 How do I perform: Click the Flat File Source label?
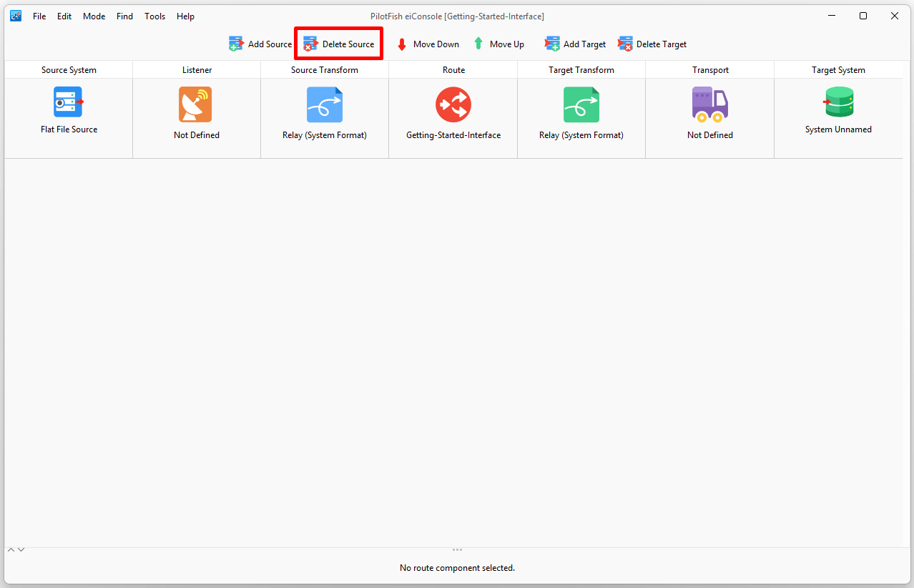pyautogui.click(x=69, y=129)
